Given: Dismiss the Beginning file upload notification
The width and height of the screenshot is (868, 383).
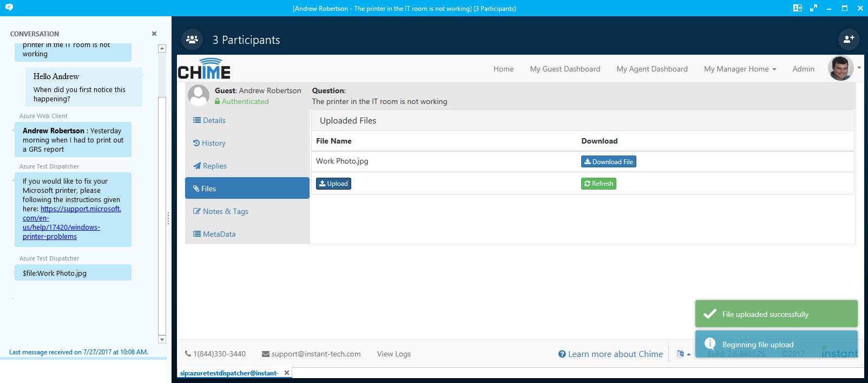Looking at the screenshot, I should [777, 344].
